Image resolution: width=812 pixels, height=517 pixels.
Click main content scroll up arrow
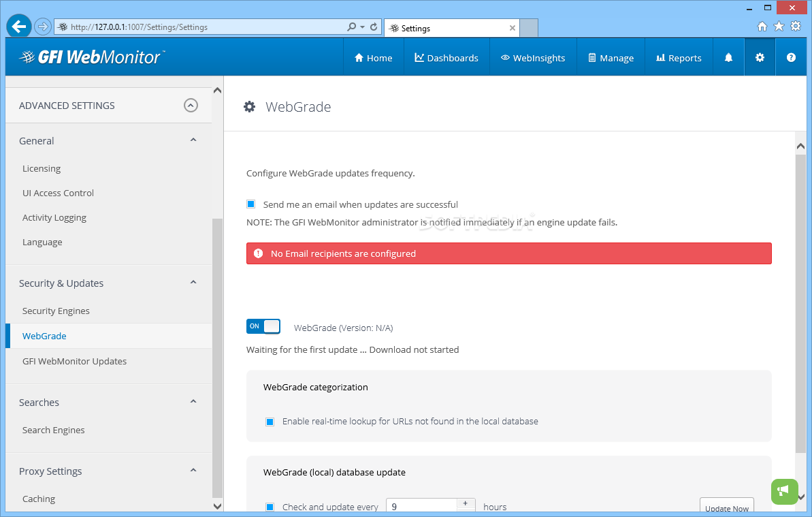click(x=800, y=146)
